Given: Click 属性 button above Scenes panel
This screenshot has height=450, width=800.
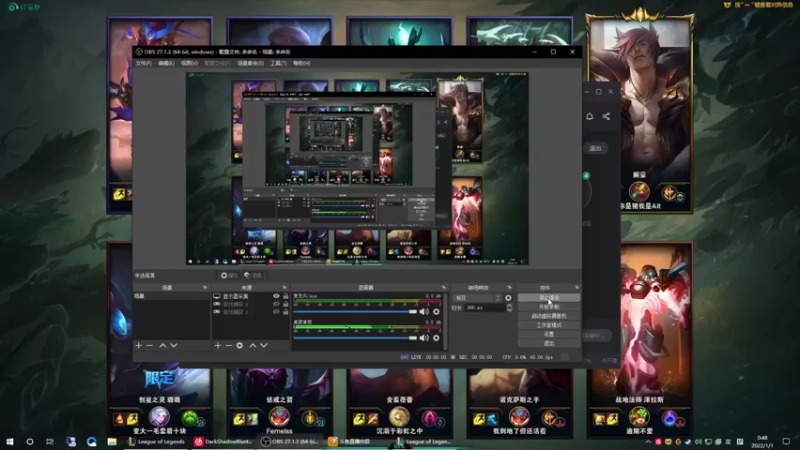Looking at the screenshot, I should click(229, 276).
